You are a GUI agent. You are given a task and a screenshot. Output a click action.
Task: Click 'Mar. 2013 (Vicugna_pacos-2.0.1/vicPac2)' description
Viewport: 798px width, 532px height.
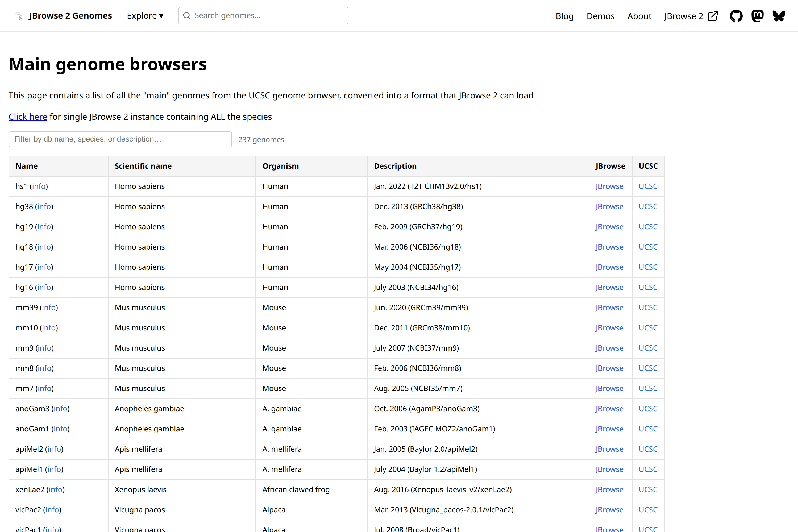(444, 510)
